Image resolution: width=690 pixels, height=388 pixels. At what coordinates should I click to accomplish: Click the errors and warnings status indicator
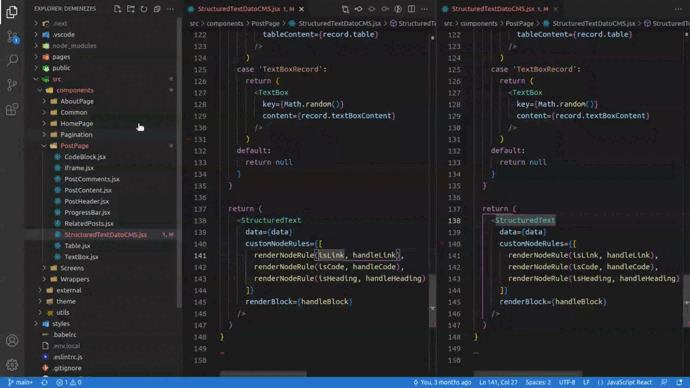(69, 382)
